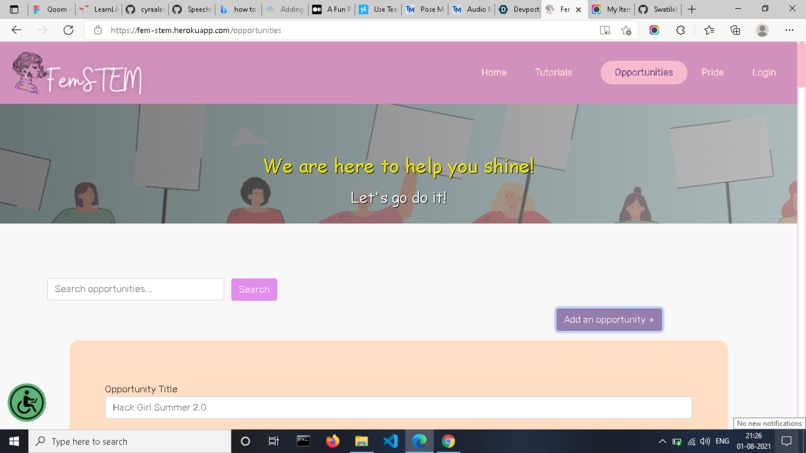Viewport: 806px width, 453px height.
Task: Navigate to Home page
Action: (x=493, y=73)
